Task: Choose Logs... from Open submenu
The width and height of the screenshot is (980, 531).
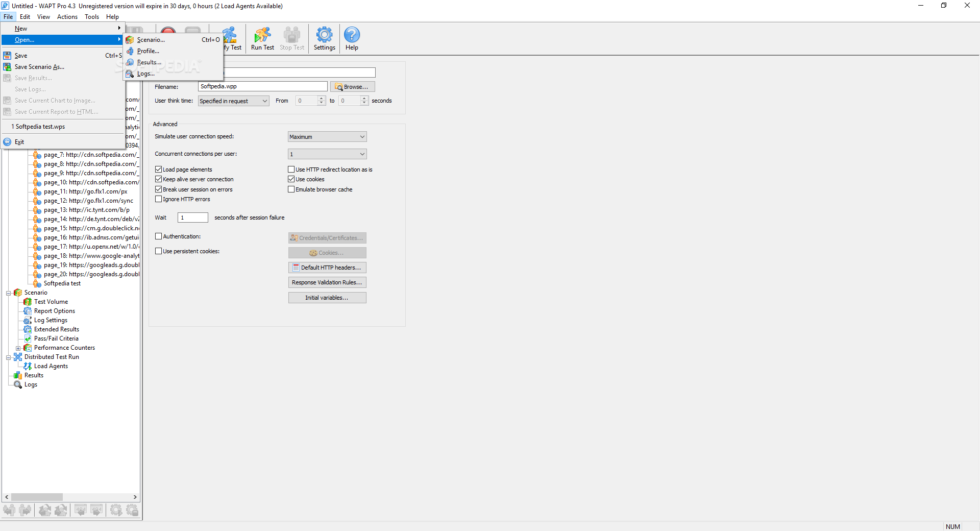Action: (173, 74)
